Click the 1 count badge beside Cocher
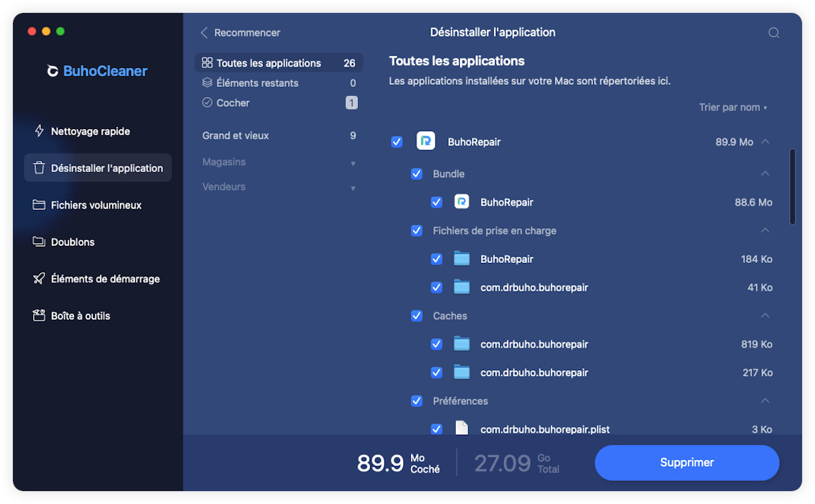This screenshot has width=815, height=504. (351, 103)
